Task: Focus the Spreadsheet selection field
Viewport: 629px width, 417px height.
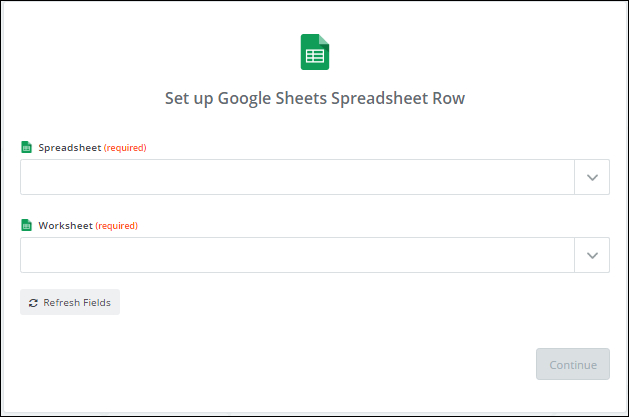Action: [297, 177]
